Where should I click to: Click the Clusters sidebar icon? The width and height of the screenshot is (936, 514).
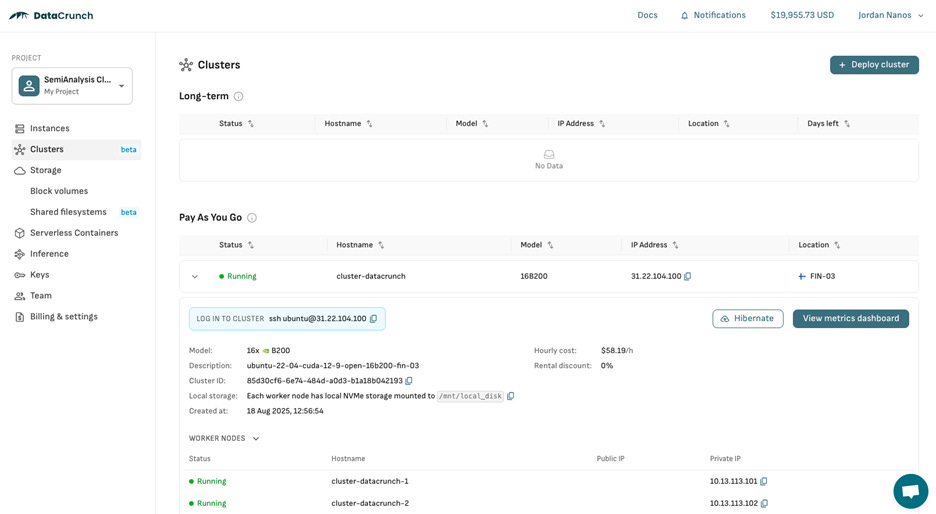[x=20, y=149]
